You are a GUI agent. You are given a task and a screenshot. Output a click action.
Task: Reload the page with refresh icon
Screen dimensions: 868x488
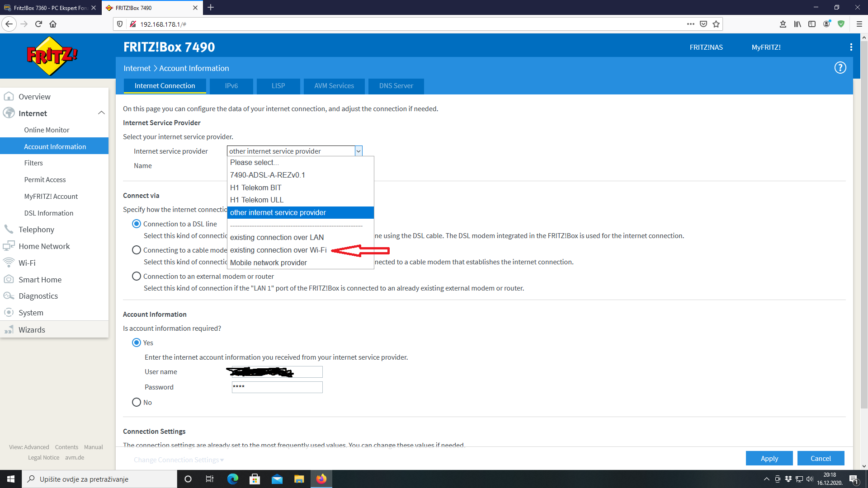coord(38,24)
